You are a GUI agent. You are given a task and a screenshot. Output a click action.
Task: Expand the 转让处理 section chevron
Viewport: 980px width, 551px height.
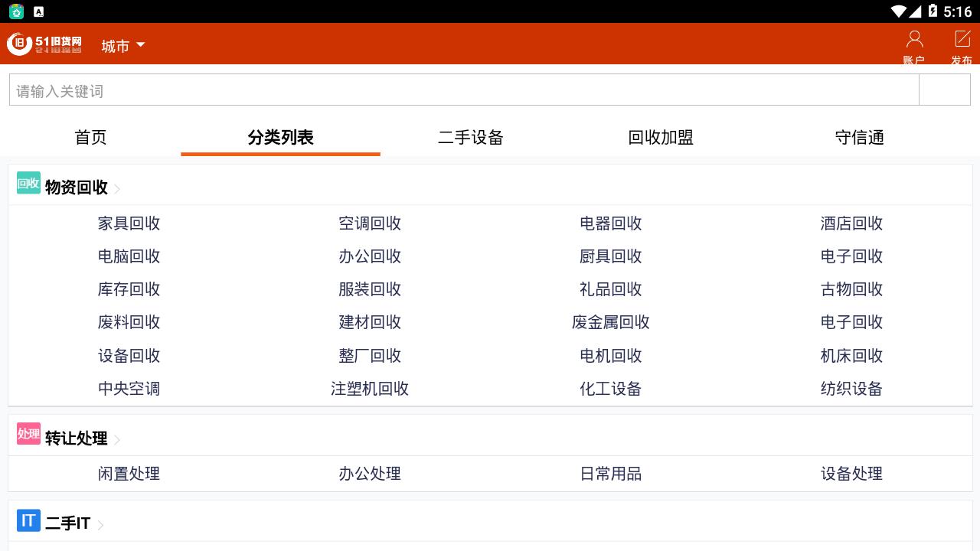pos(117,440)
